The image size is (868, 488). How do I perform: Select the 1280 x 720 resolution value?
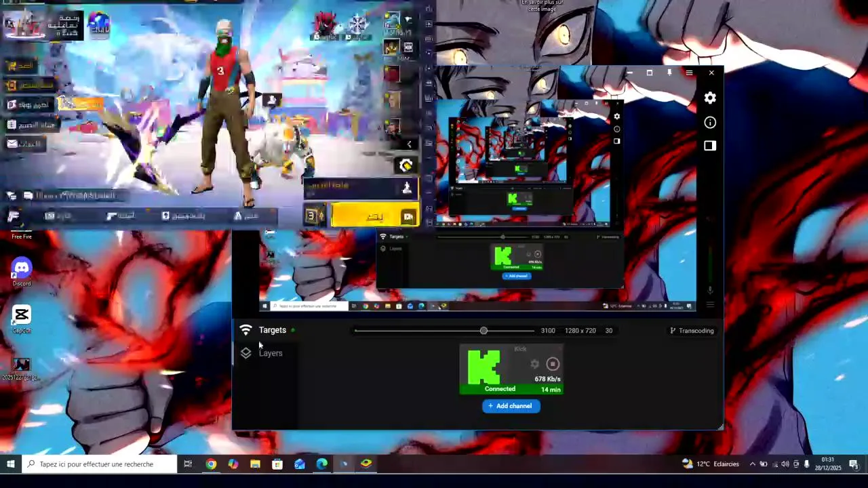580,331
